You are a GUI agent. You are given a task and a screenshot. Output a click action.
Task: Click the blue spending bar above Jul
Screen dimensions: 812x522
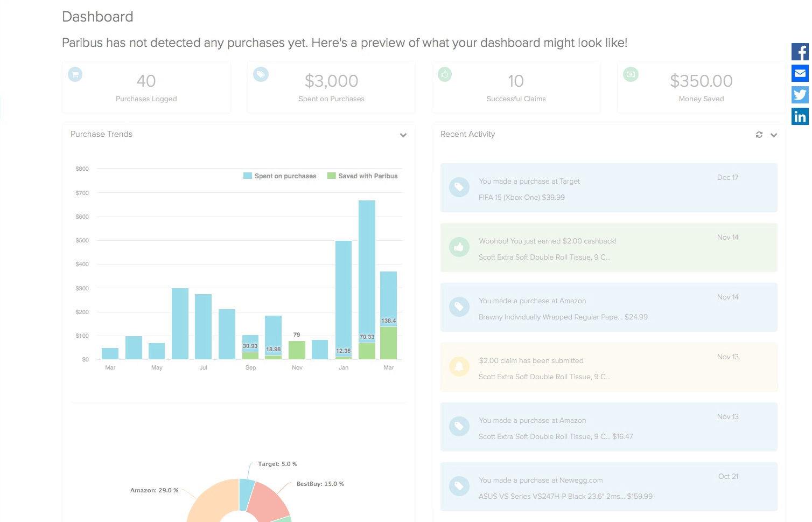pos(203,326)
